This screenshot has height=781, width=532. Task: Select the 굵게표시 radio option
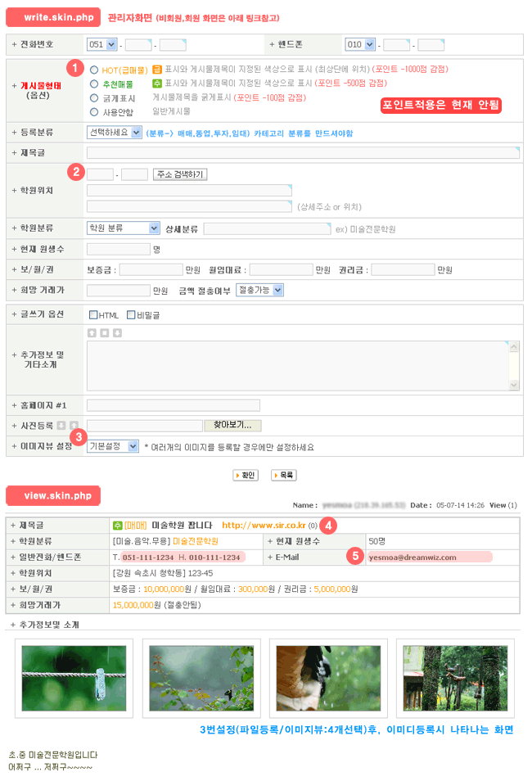[94, 97]
